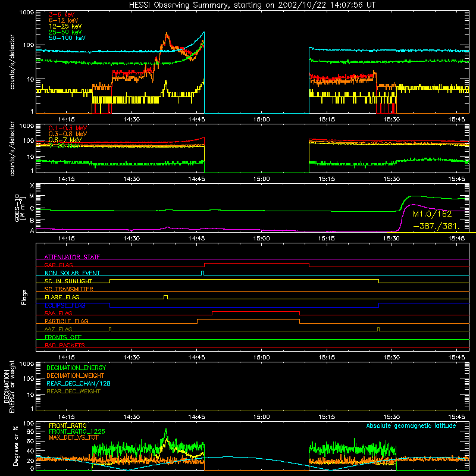476x476 pixels.
Task: Click the yellow FRONT_RATIO legend label
Action: (x=68, y=425)
